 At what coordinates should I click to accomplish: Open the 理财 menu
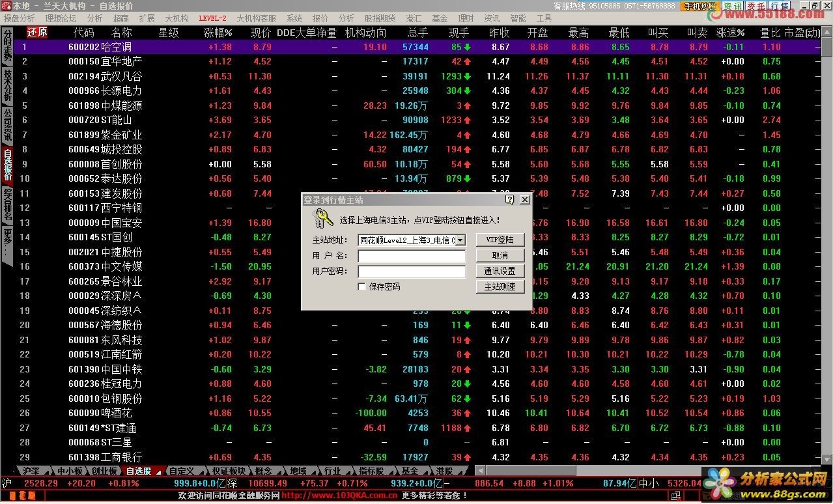pyautogui.click(x=466, y=18)
